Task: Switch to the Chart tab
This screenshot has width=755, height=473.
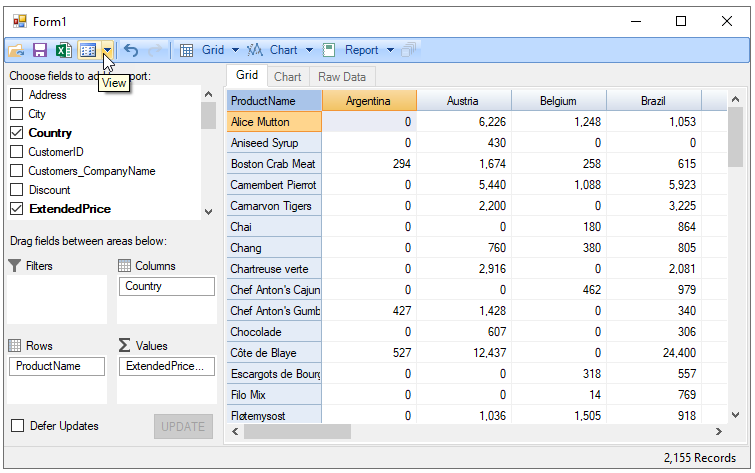Action: [x=288, y=77]
